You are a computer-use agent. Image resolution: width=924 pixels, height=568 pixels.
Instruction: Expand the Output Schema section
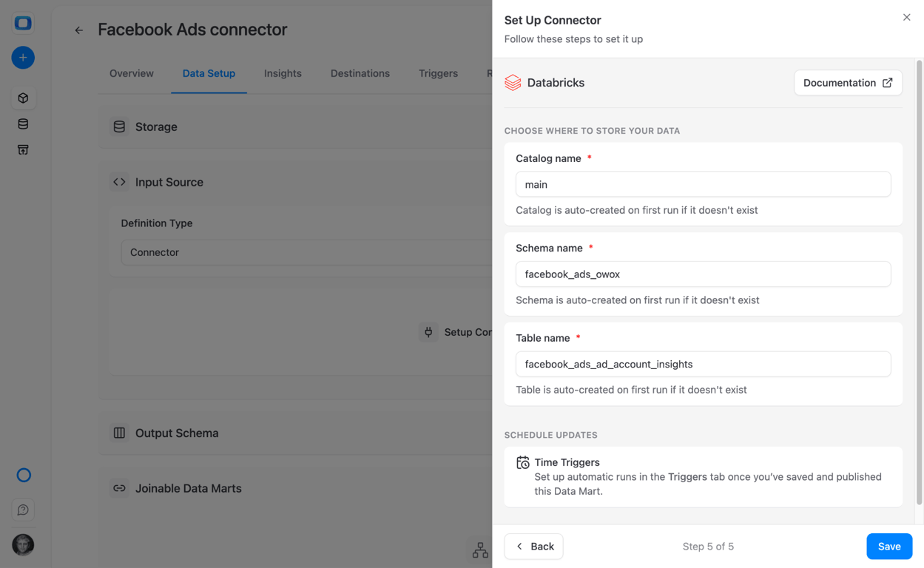click(295, 433)
